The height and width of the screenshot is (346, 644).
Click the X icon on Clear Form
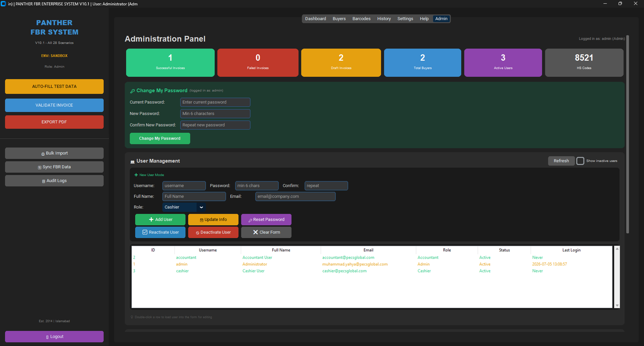(256, 233)
